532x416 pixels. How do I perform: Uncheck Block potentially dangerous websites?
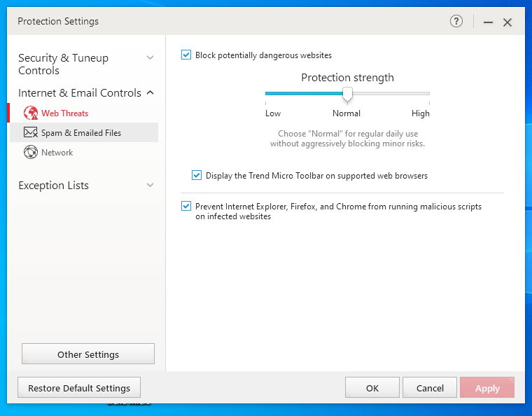186,55
